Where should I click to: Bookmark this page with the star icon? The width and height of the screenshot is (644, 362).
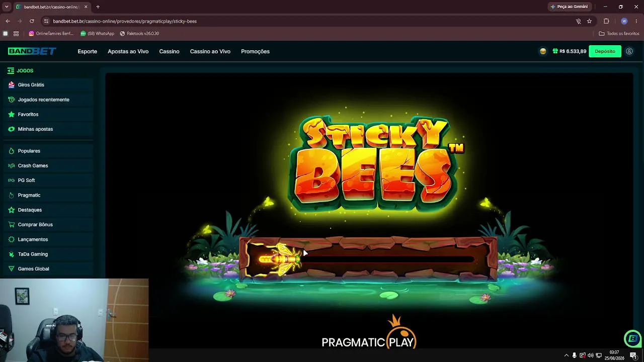click(x=589, y=21)
